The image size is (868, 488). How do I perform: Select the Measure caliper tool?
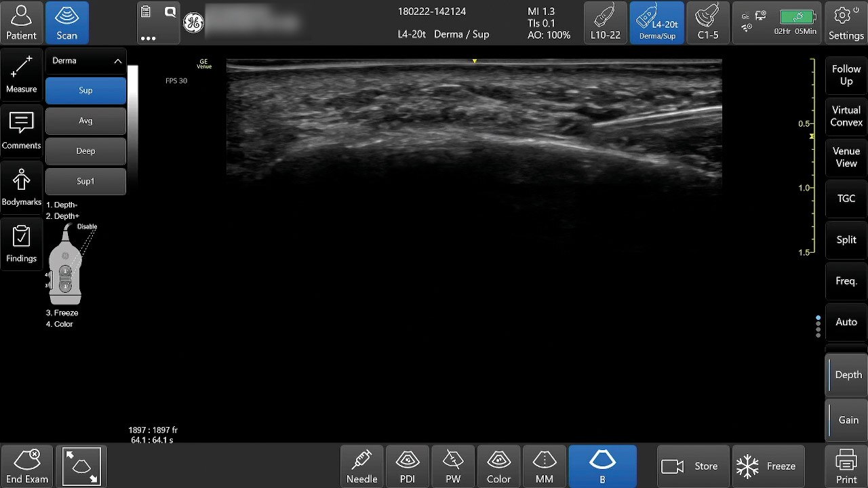(x=21, y=73)
